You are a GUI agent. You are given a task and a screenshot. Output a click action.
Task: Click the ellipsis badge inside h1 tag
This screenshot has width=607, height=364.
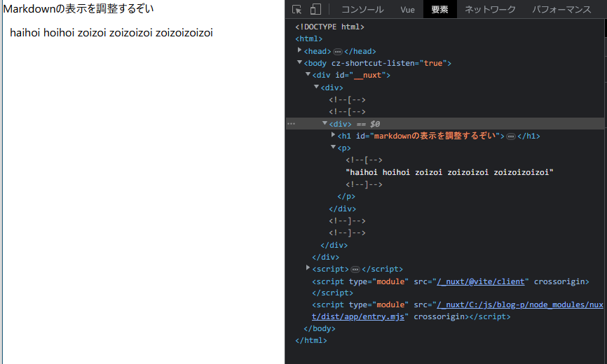[511, 136]
